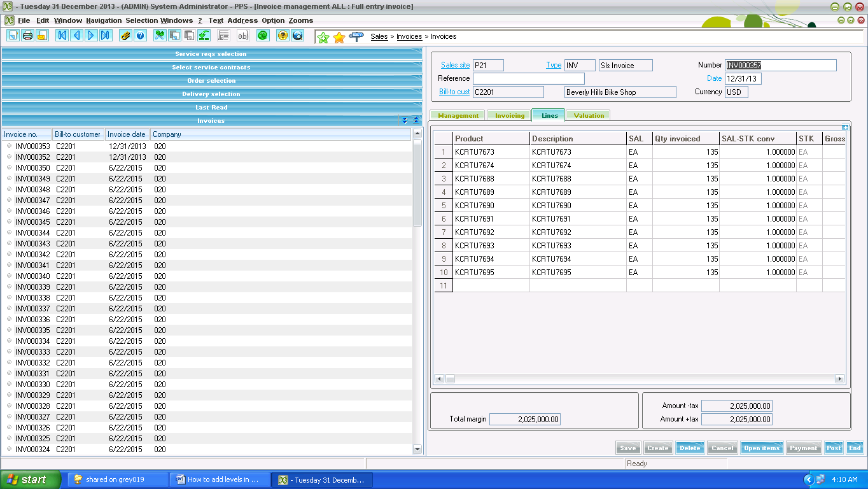868x489 pixels.
Task: Click the Lines grid scroll-right arrow
Action: tap(840, 379)
